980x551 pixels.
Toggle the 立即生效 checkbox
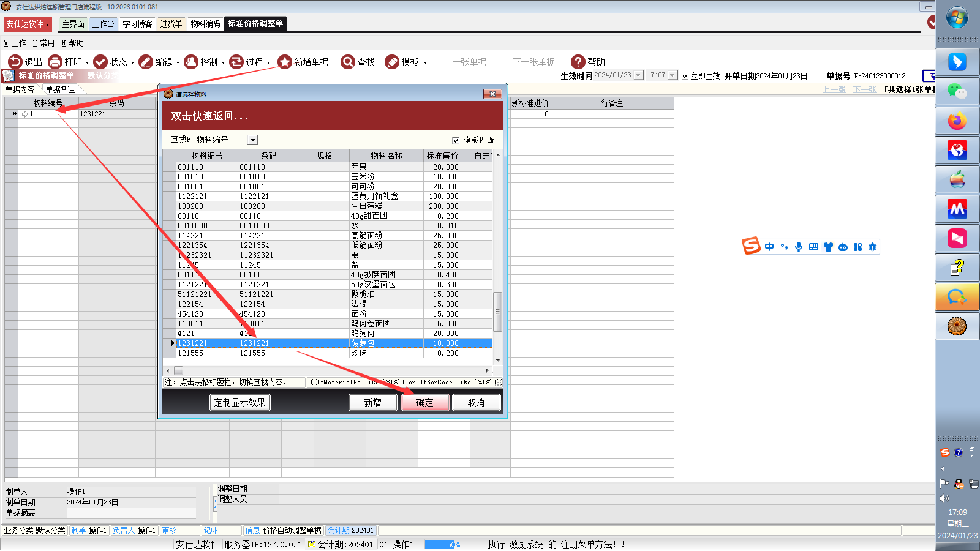685,76
